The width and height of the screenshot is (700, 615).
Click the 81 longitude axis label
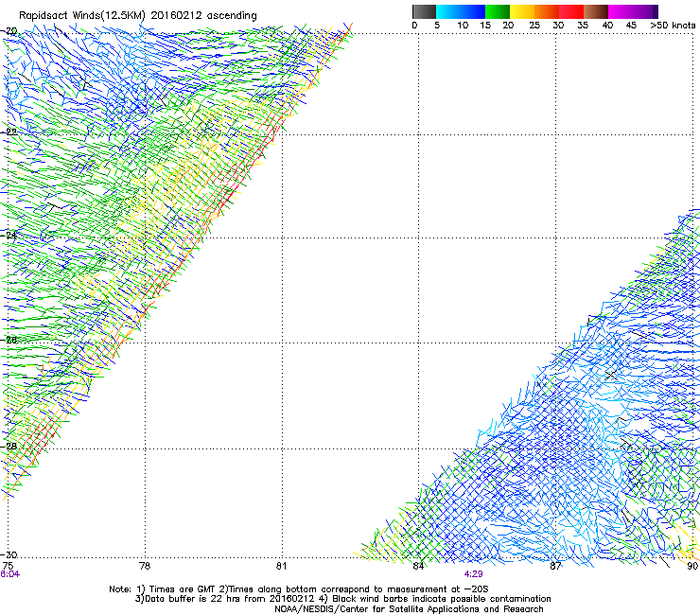point(281,566)
